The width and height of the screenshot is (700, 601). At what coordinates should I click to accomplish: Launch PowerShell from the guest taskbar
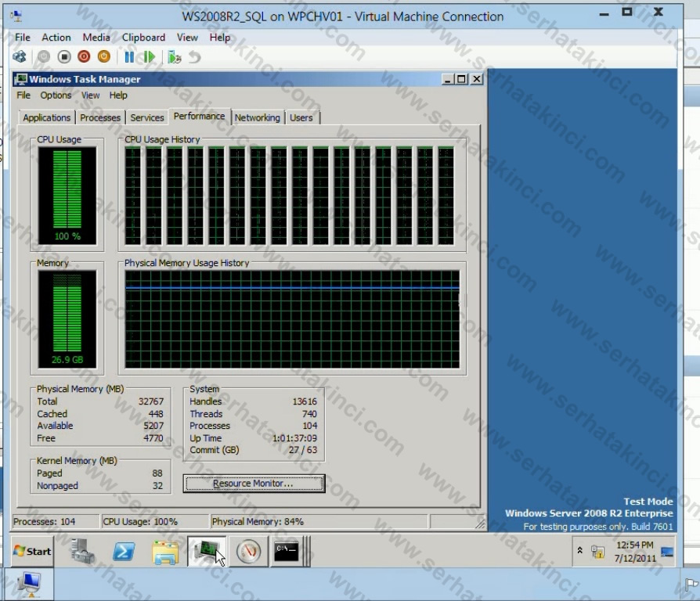click(124, 552)
